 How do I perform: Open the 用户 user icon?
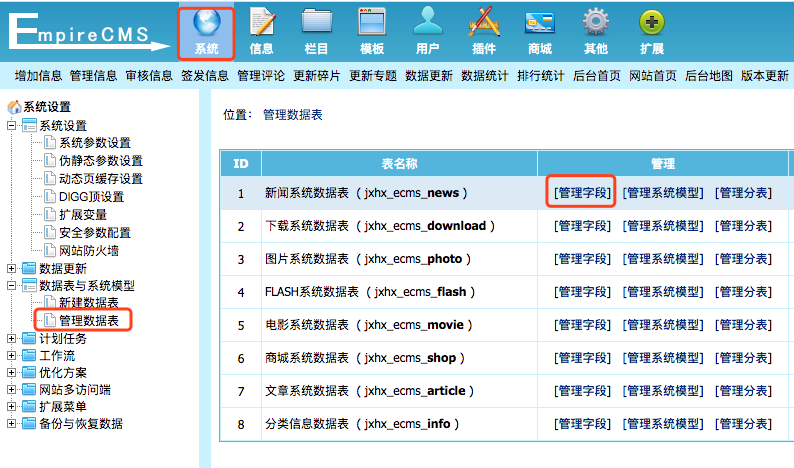(x=428, y=24)
